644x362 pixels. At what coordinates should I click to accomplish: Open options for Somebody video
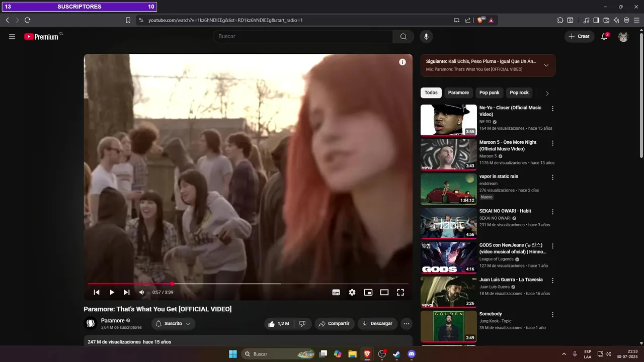552,315
